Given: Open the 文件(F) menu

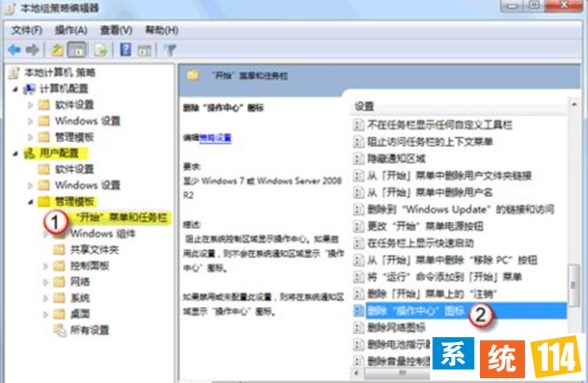Looking at the screenshot, I should [27, 30].
